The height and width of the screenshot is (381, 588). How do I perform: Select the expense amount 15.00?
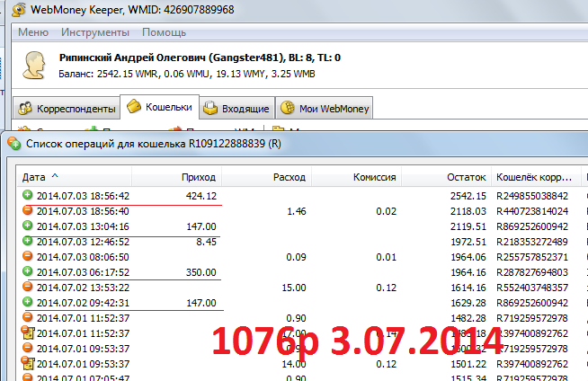pyautogui.click(x=294, y=288)
